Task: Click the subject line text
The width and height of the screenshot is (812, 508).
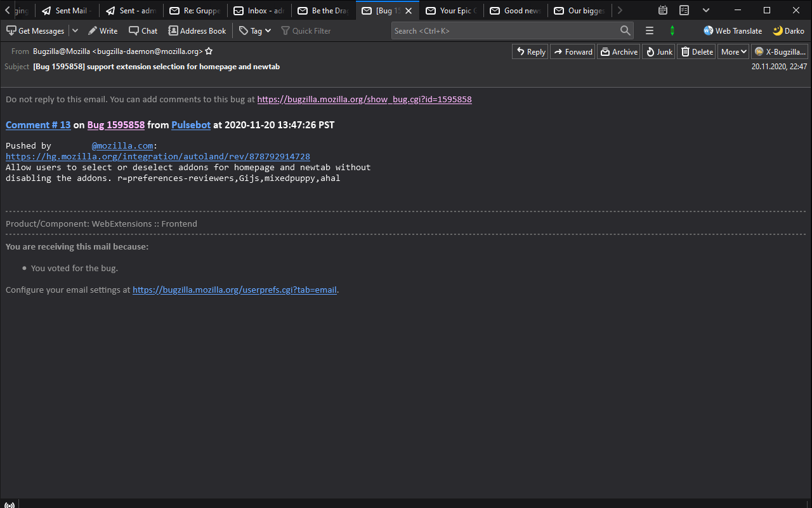Action: tap(157, 67)
